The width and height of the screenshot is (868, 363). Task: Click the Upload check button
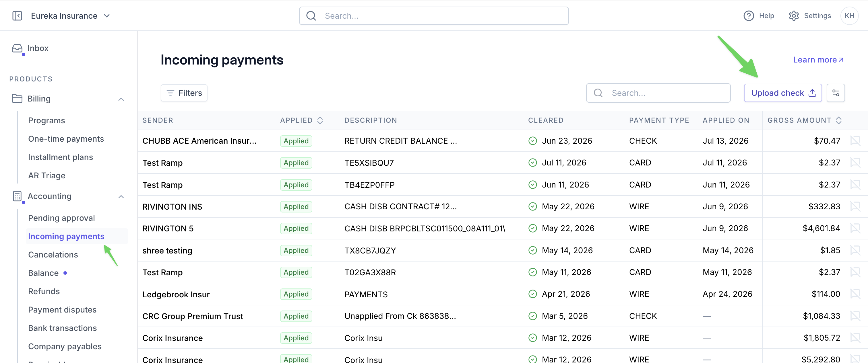pos(783,93)
